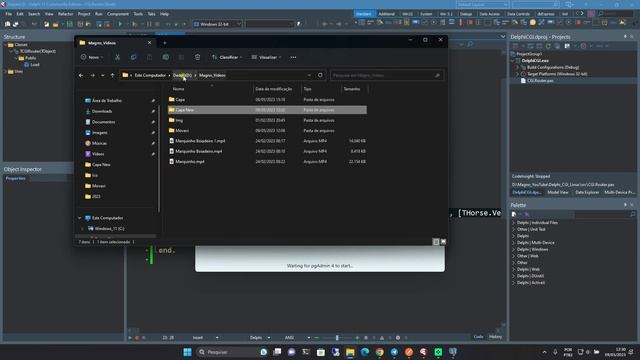The height and width of the screenshot is (360, 640).
Task: Click the Delphi Run green play button
Action: 120,24
